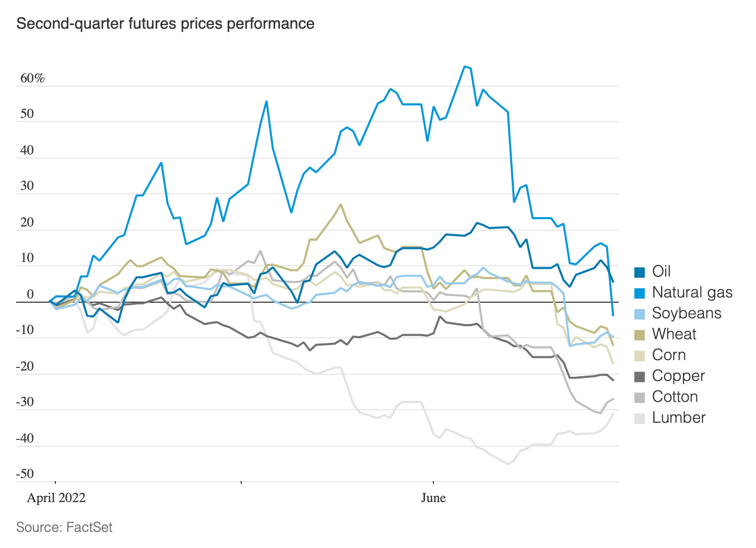Select the "Lumber" legend text

[x=679, y=418]
